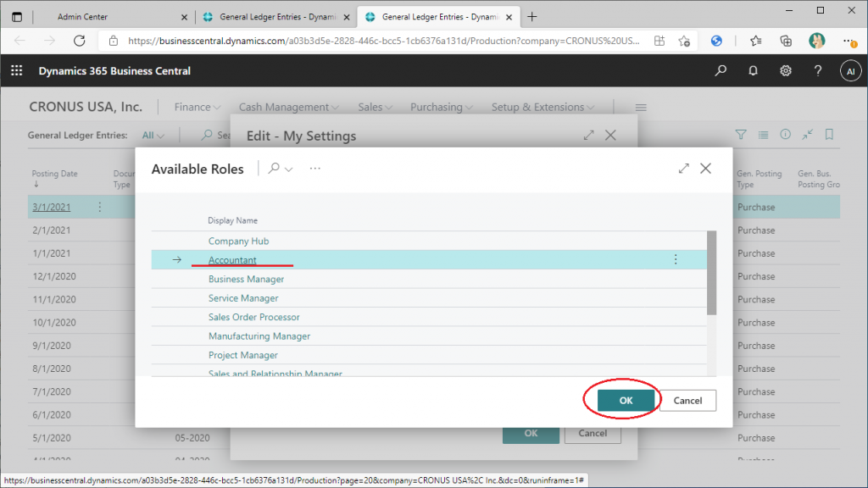Open more options ellipsis in Available Roles
868x488 pixels.
(315, 169)
